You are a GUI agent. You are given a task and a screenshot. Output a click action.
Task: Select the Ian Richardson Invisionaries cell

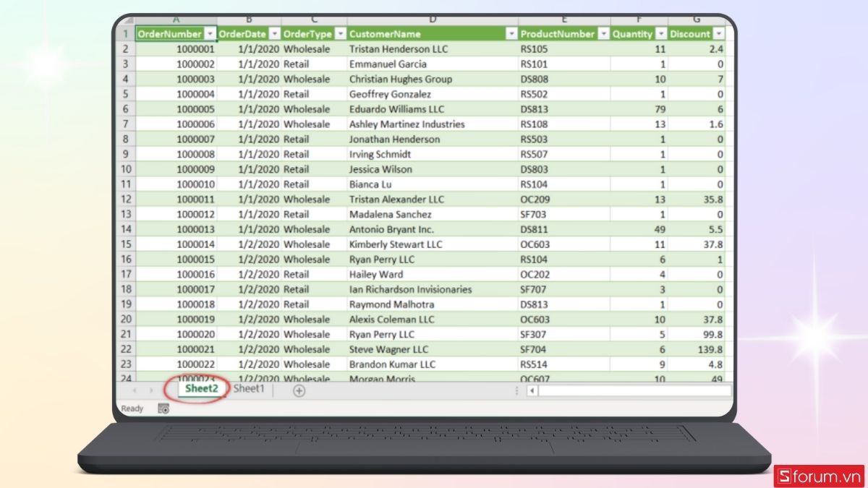(x=433, y=289)
